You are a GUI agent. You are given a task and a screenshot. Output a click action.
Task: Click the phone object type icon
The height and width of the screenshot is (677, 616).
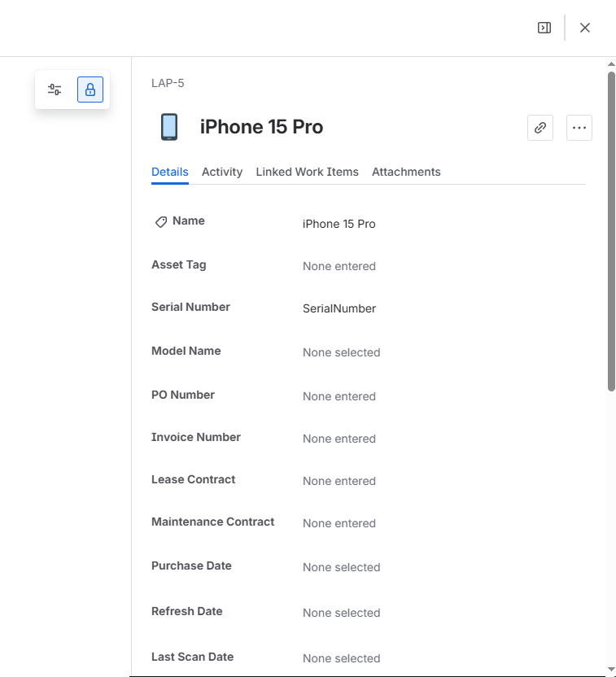[169, 127]
